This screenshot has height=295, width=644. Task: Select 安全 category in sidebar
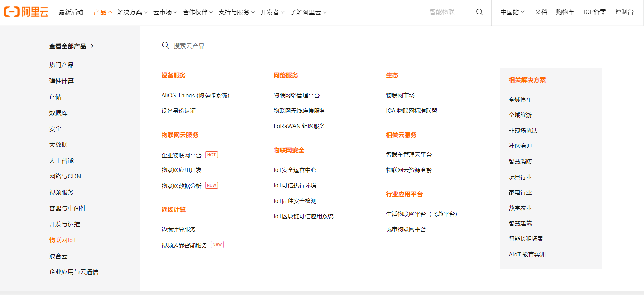[55, 129]
